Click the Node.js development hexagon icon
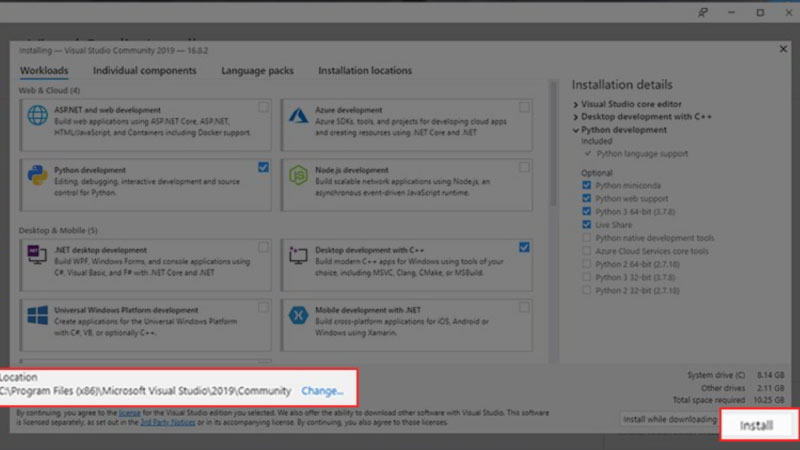Screen dimensions: 800x450 coord(298,176)
